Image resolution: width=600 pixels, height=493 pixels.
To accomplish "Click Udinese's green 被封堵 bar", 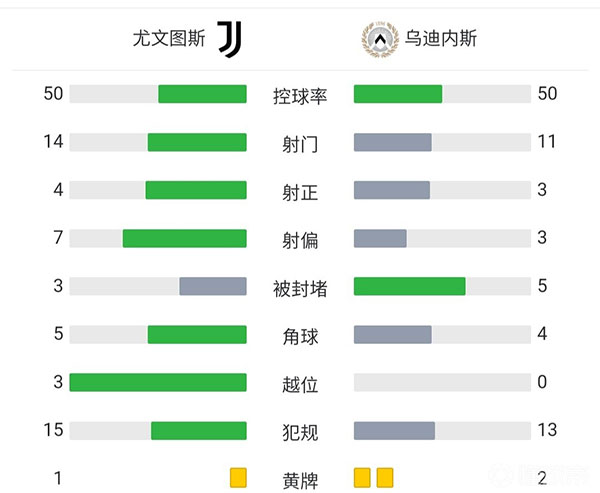I will [x=410, y=286].
